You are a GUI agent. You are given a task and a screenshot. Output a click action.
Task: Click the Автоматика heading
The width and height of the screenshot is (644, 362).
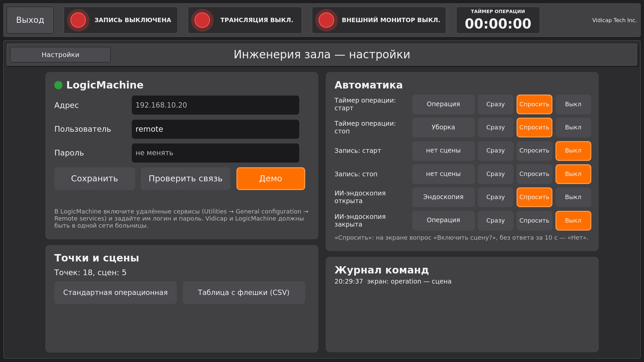click(368, 85)
